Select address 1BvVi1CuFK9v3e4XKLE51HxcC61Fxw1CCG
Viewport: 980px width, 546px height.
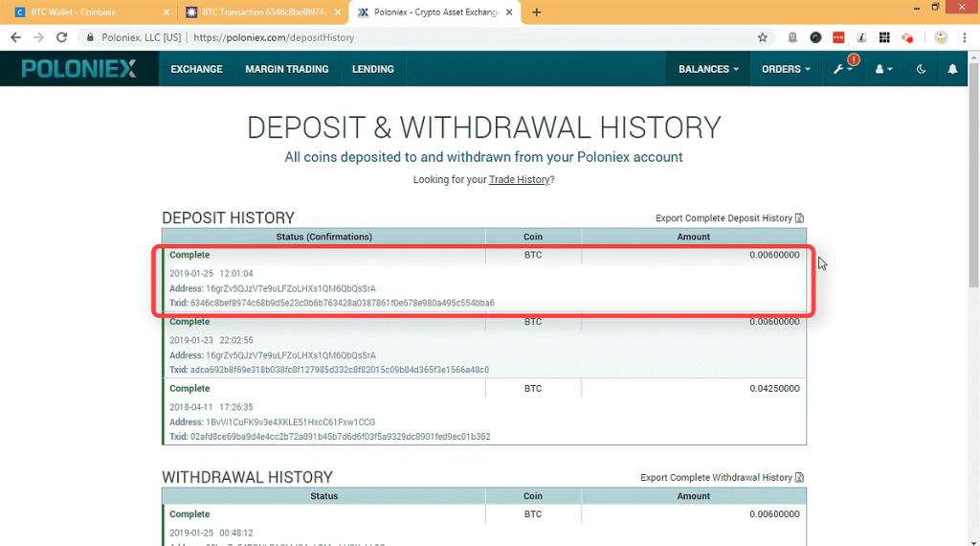291,422
